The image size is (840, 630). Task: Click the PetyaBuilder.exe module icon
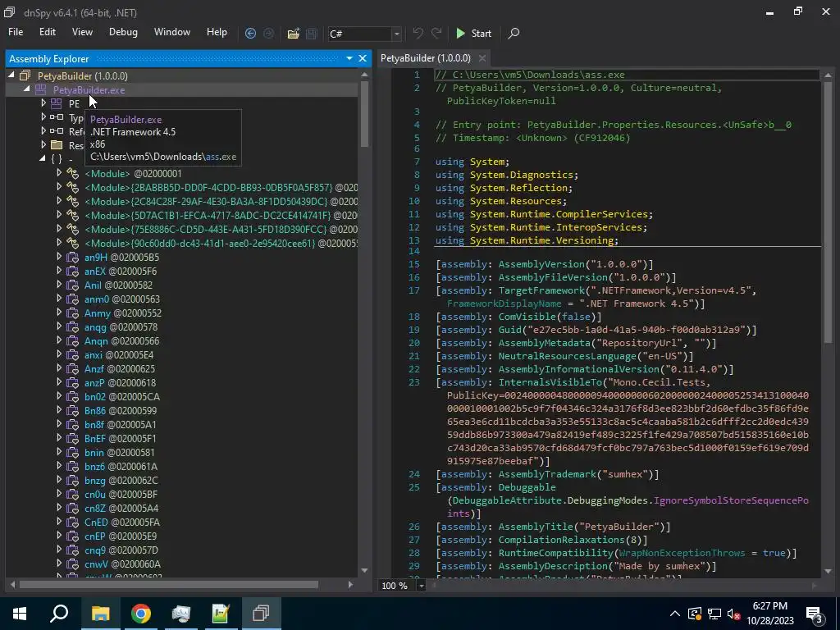(x=40, y=90)
